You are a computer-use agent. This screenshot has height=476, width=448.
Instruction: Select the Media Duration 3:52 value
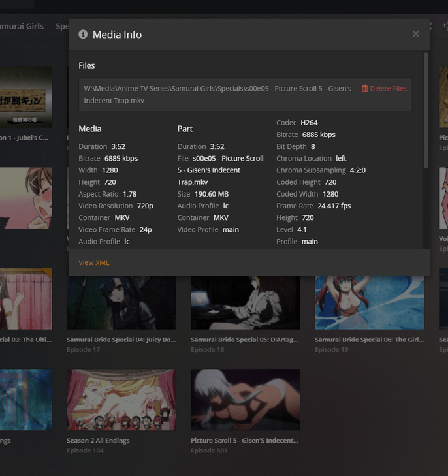click(x=118, y=147)
